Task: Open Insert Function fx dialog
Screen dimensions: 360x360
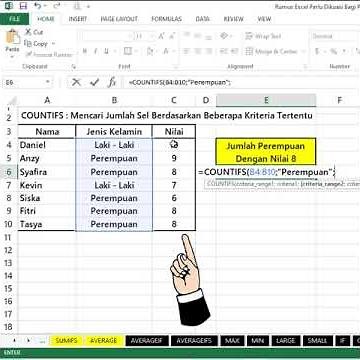Action: pos(112,82)
